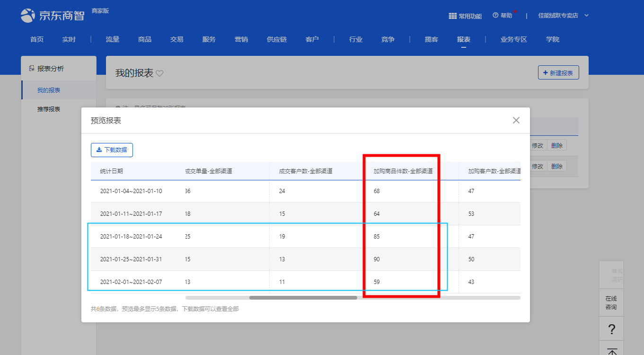
Task: Close the 预览报表 dialog
Action: click(x=516, y=120)
